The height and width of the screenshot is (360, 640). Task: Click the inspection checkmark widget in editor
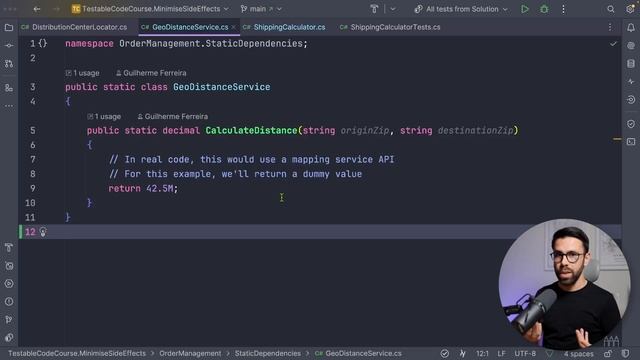coord(613,44)
